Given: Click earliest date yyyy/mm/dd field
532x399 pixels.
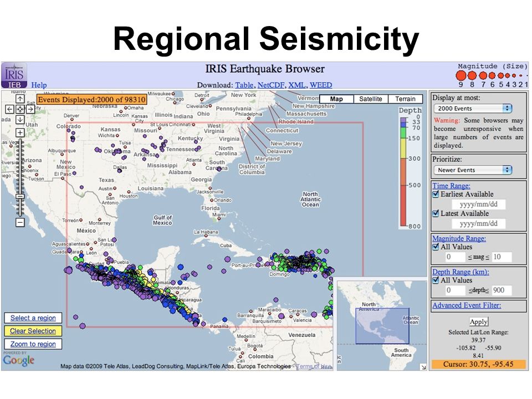Looking at the screenshot, I should (x=478, y=204).
